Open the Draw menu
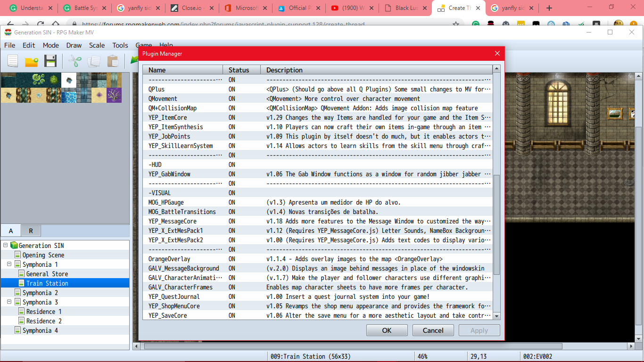The height and width of the screenshot is (362, 644). tap(74, 45)
